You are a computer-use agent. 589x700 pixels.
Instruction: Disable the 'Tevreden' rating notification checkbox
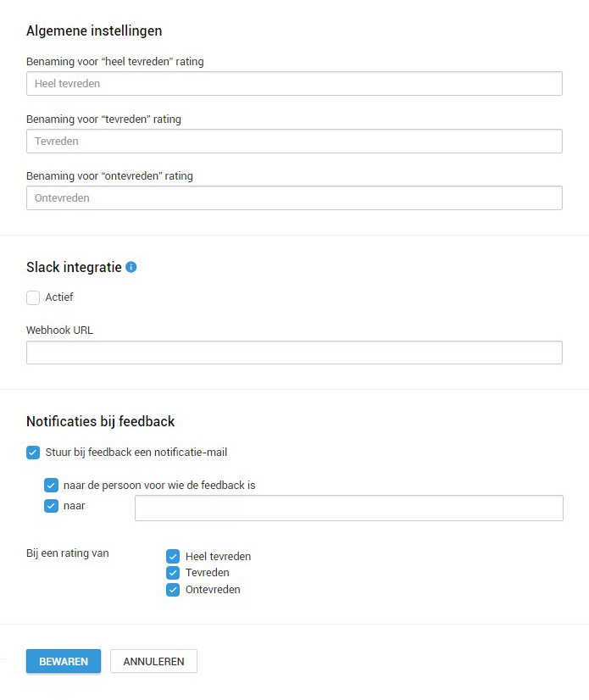pos(173,573)
